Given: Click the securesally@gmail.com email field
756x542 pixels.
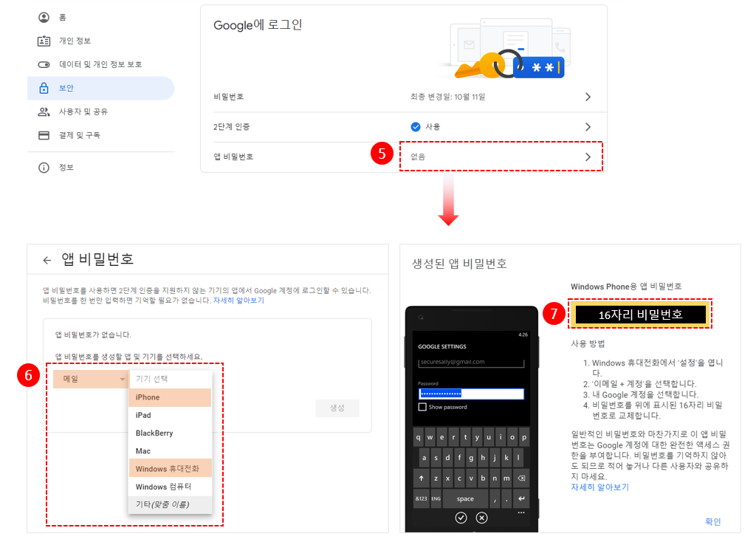Looking at the screenshot, I should tap(471, 362).
